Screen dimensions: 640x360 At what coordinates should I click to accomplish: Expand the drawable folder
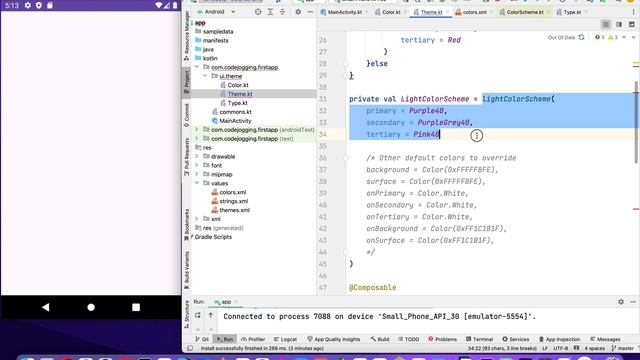(197, 156)
